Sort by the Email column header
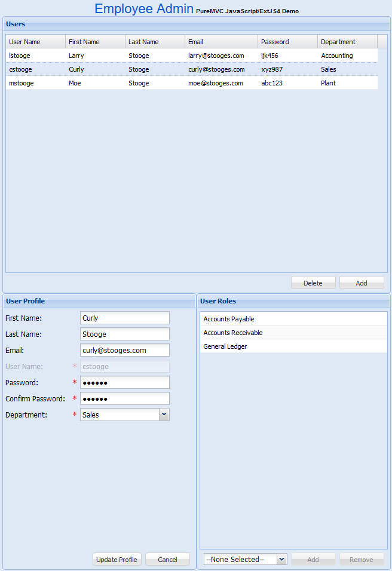Viewport: 392px width, 571px height. (221, 42)
